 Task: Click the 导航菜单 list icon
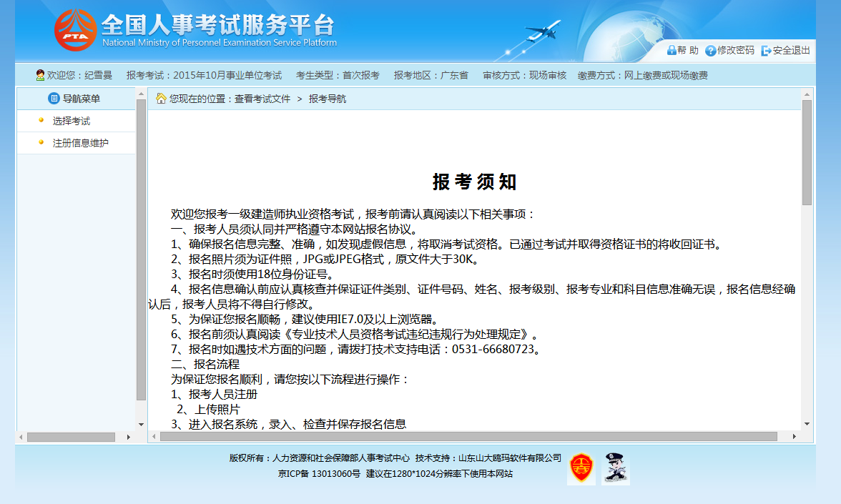coord(54,99)
